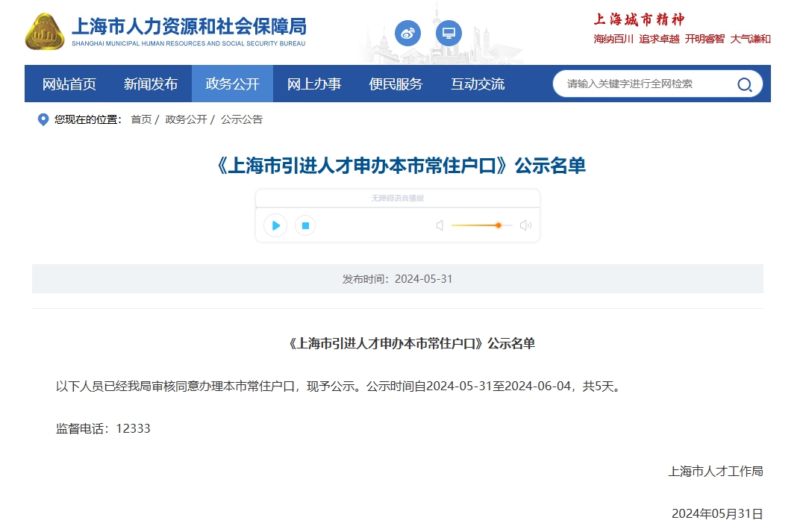The height and width of the screenshot is (532, 809).
Task: Click the loud-volume speaker icon
Action: point(525,225)
